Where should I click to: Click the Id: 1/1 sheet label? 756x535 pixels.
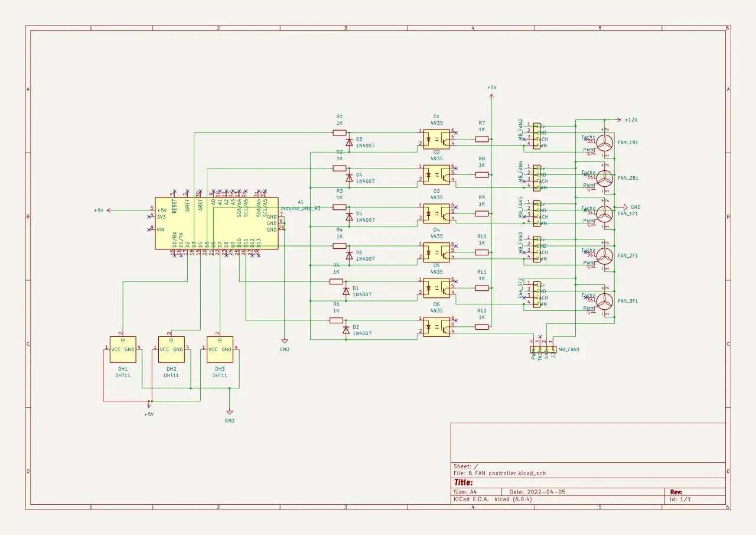click(680, 499)
